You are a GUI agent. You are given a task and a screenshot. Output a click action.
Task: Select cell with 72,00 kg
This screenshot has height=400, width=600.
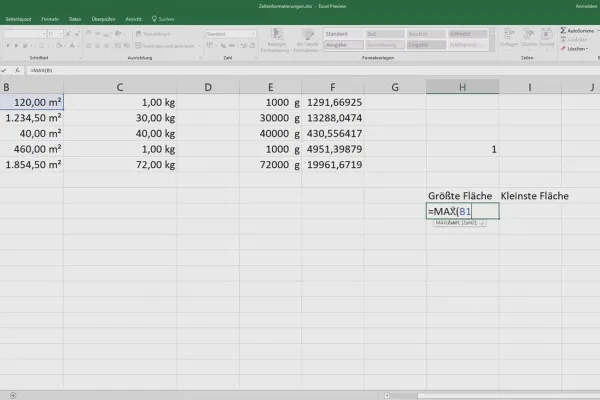point(120,165)
